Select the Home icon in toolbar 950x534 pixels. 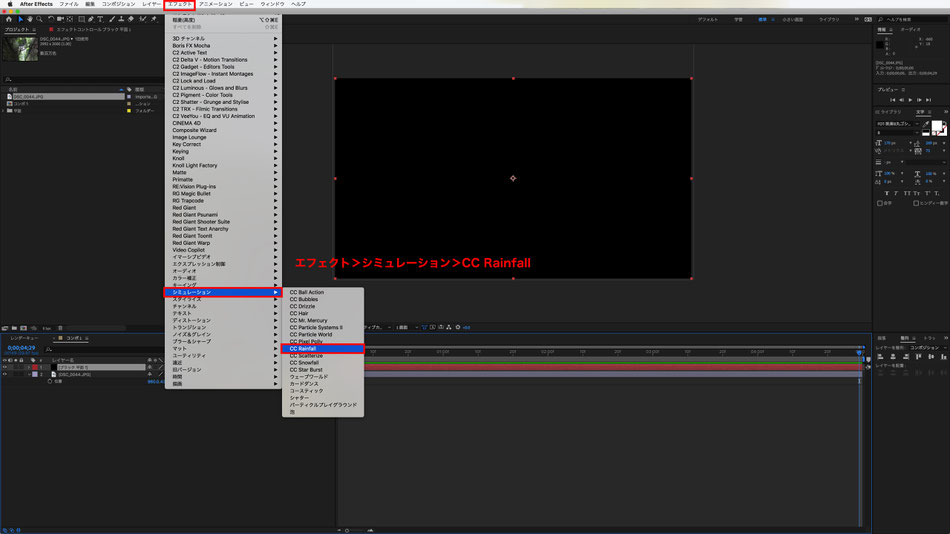tap(8, 19)
